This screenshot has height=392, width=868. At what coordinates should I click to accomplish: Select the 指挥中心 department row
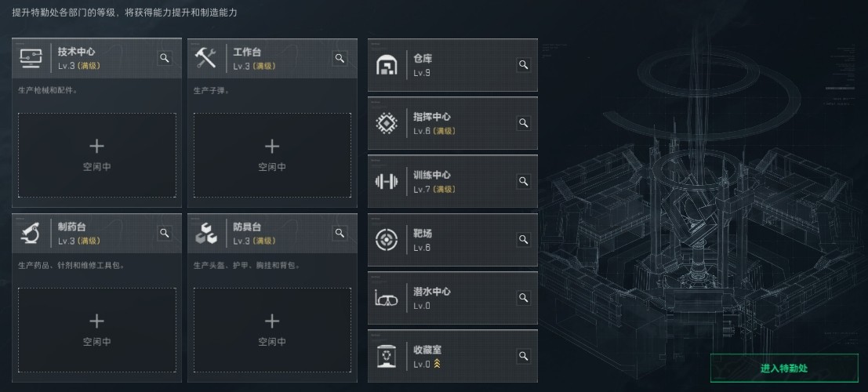453,123
